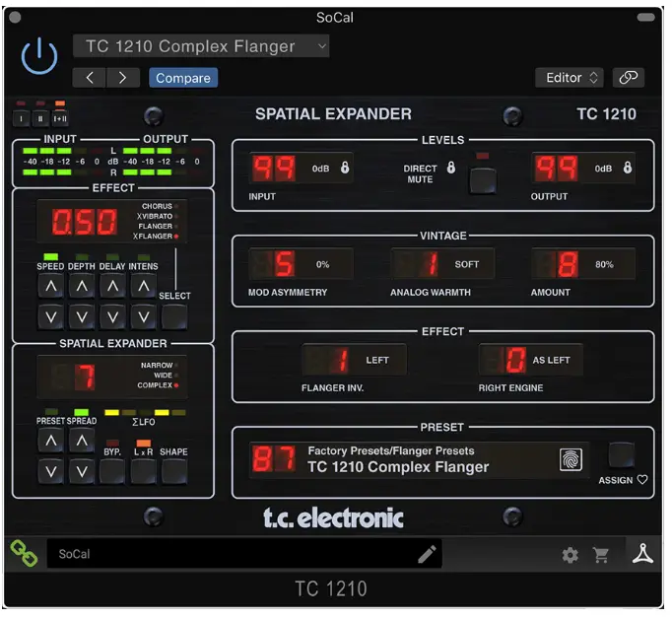Viewport: 672px width, 619px height.
Task: Decrease SPREAD with down arrow
Action: [82, 472]
